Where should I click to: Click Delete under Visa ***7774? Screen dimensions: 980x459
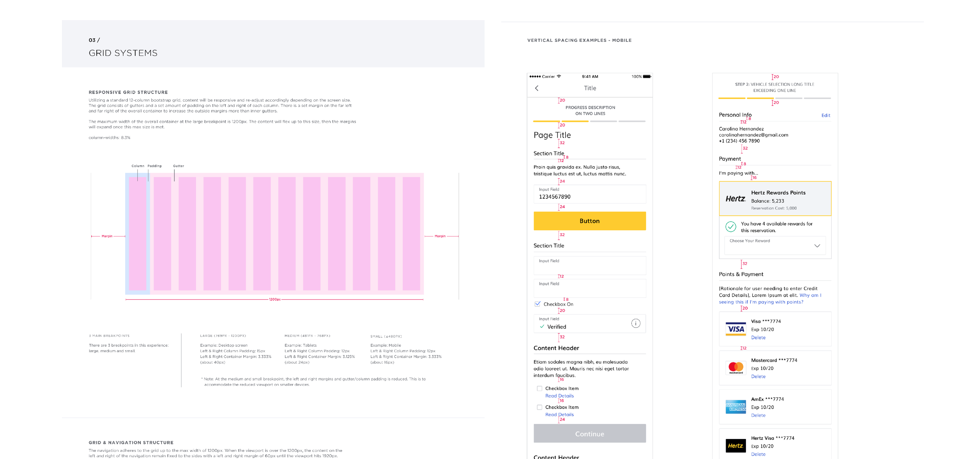click(x=758, y=337)
